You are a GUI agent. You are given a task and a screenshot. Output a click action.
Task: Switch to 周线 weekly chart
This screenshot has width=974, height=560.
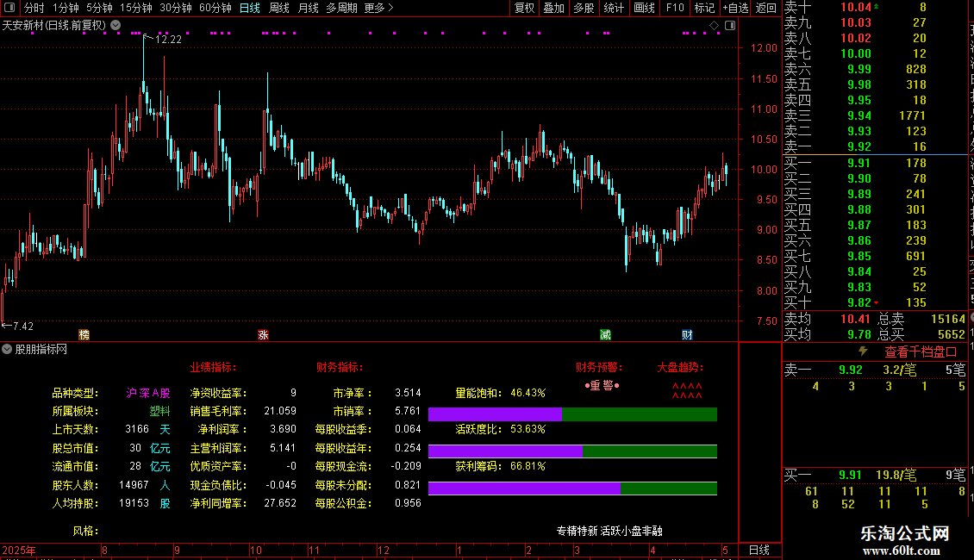click(279, 8)
